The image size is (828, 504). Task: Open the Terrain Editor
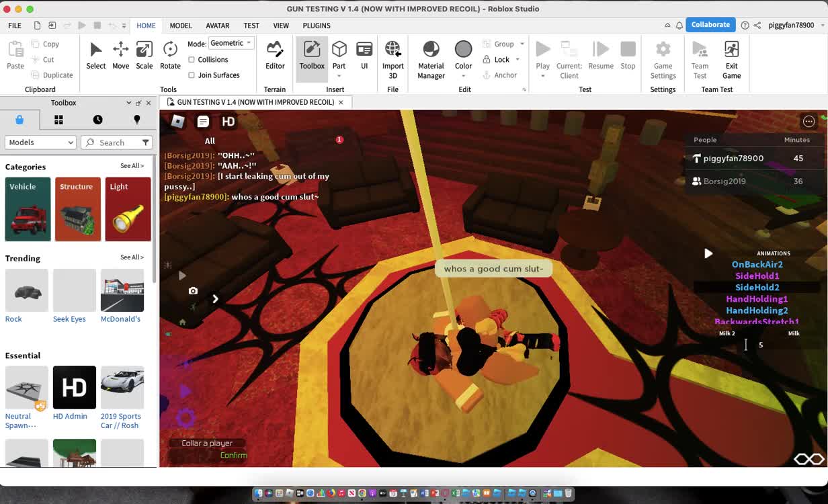(x=275, y=55)
